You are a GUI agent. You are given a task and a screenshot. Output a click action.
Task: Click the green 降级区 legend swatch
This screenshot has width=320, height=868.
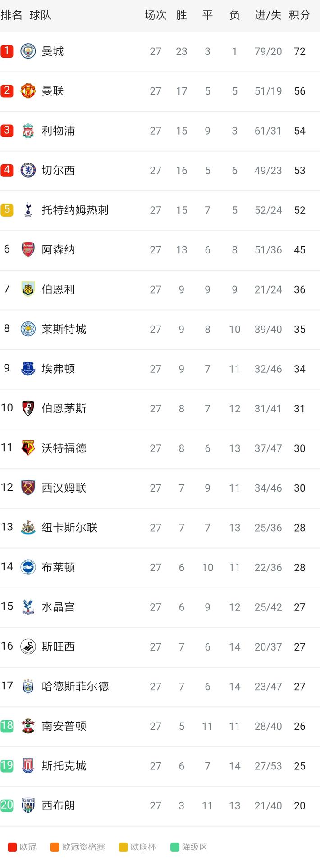point(175,847)
